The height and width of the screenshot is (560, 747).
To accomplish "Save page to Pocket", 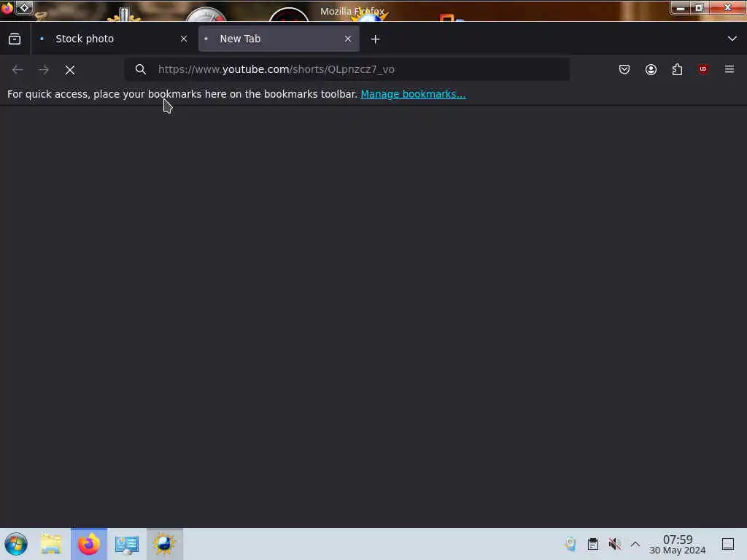I will (x=624, y=69).
